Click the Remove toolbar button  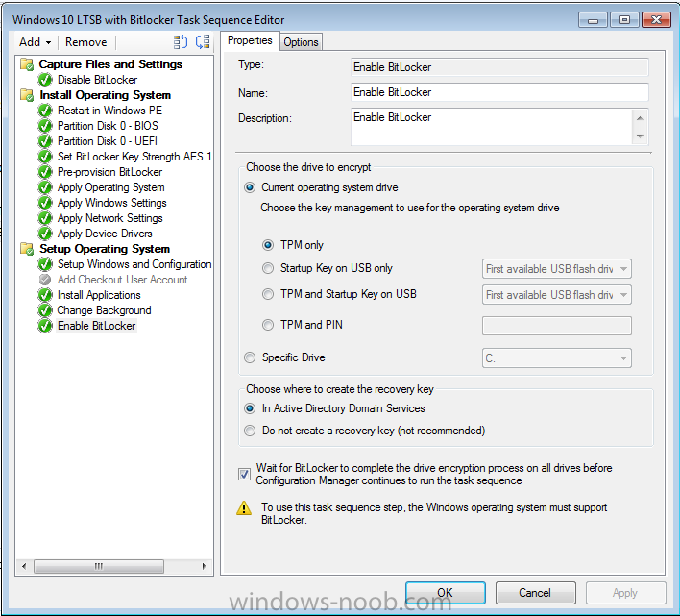pyautogui.click(x=85, y=42)
